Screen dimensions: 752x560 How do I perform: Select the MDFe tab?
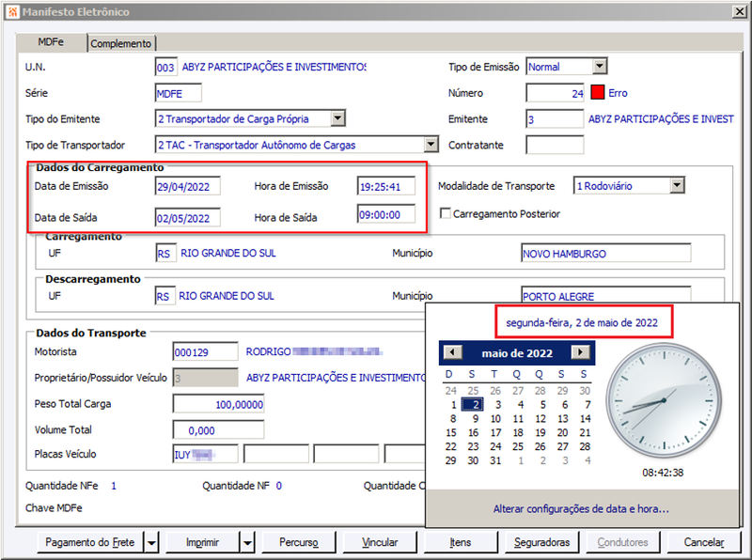51,42
